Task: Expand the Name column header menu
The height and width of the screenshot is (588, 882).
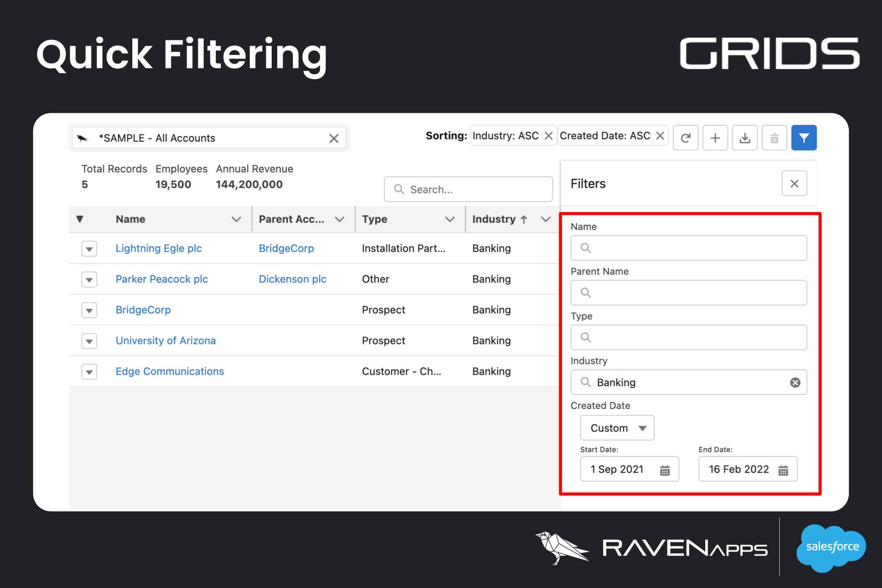Action: click(236, 219)
